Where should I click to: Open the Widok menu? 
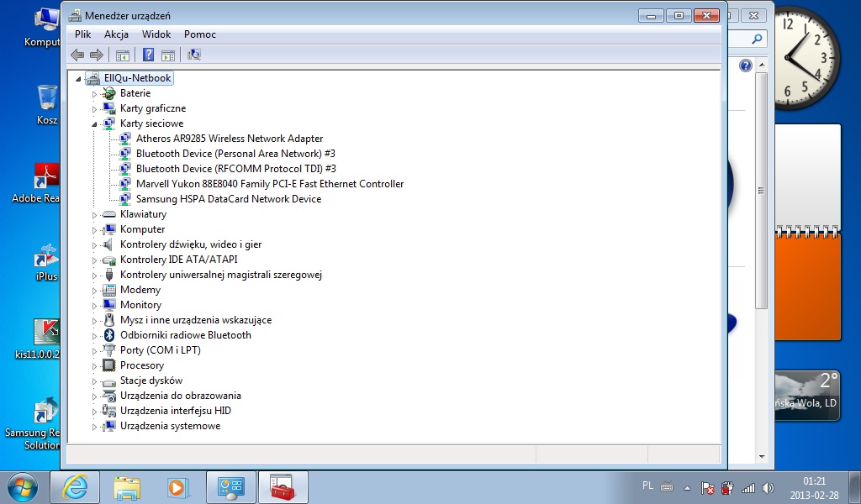[156, 34]
